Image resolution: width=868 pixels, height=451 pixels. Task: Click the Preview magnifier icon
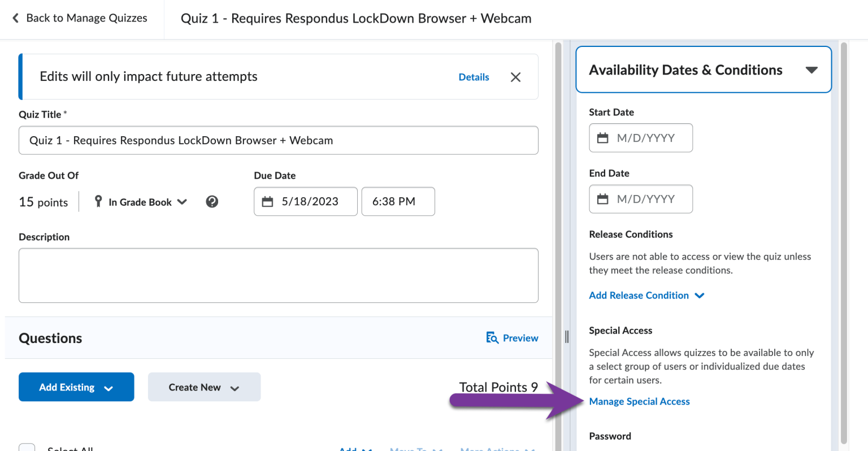492,338
